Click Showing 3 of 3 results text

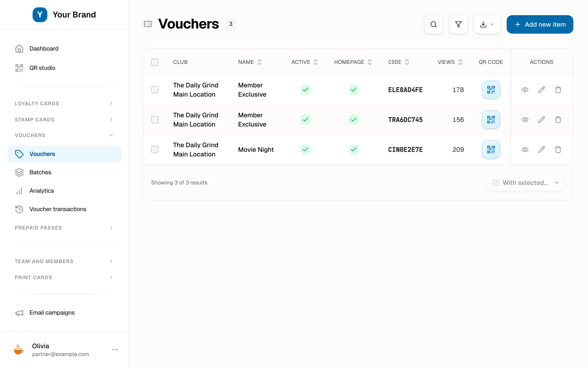(x=179, y=183)
